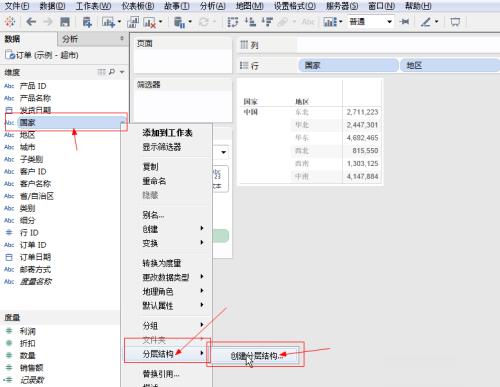This screenshot has width=500, height=387.
Task: Open the 分析(A) menu
Action: coord(212,6)
